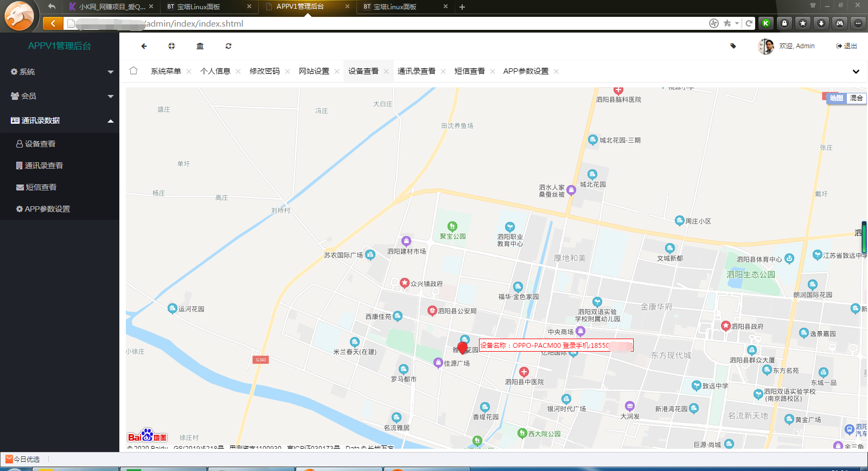This screenshot has width=868, height=471.
Task: Expand the 系统 sidebar menu
Action: pyautogui.click(x=60, y=72)
